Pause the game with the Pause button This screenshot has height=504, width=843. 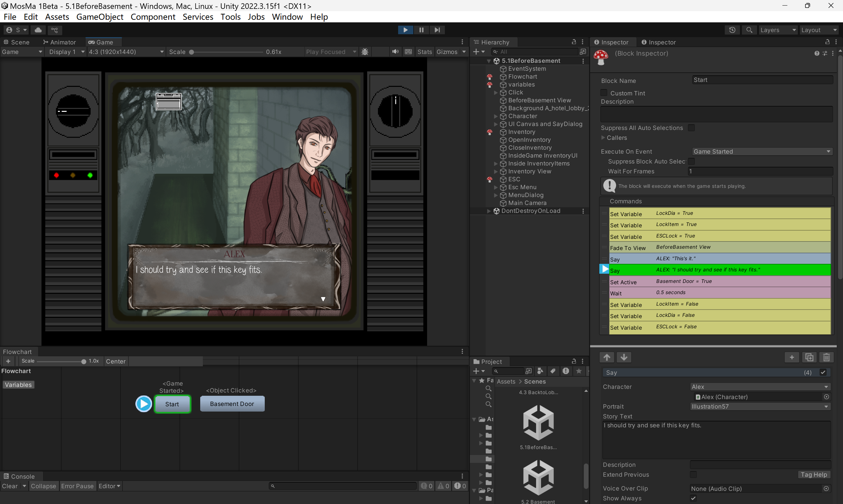coord(421,30)
